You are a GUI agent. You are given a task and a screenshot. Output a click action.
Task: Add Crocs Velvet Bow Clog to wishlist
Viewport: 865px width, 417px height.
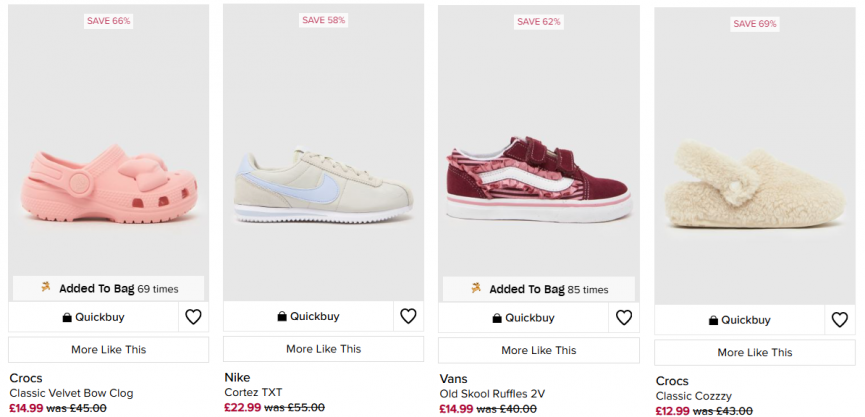coord(193,318)
